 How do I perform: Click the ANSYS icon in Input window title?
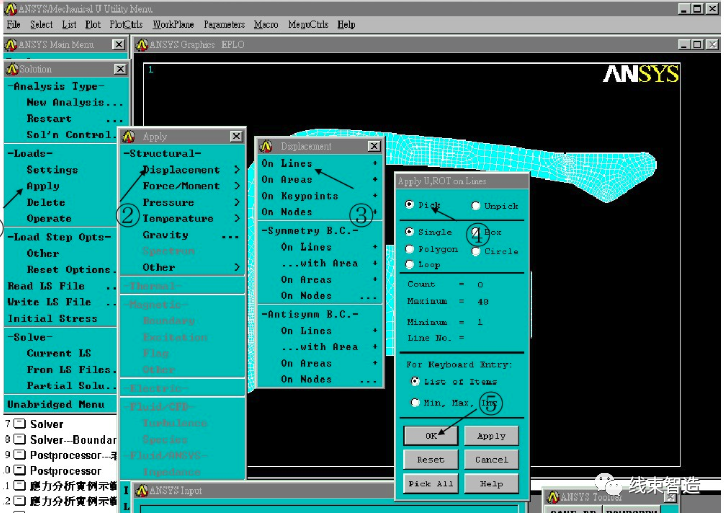point(142,490)
